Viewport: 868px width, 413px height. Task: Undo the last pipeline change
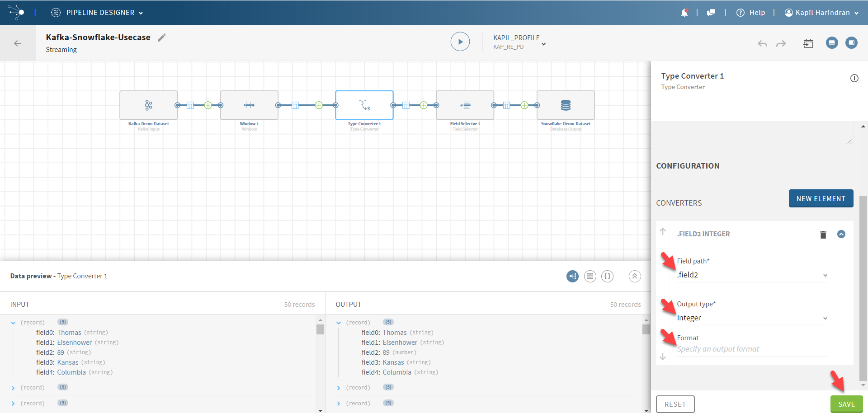tap(762, 43)
